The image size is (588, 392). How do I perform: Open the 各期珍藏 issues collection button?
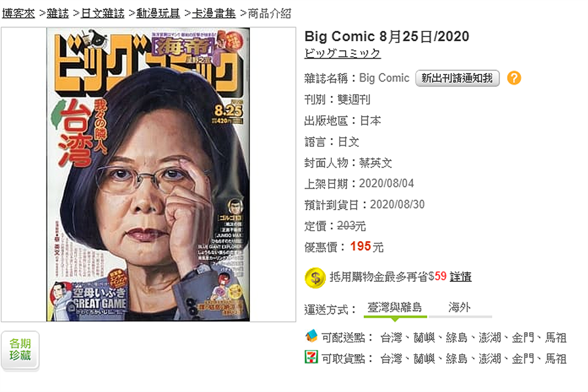(20, 350)
